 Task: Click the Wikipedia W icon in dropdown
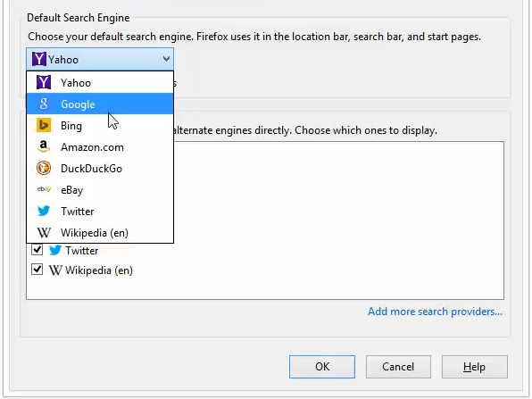point(44,232)
